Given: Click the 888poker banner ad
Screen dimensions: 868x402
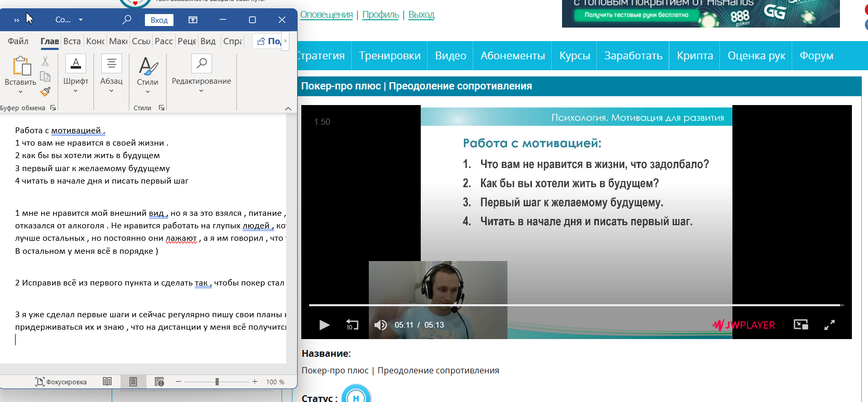Looking at the screenshot, I should pos(701,14).
